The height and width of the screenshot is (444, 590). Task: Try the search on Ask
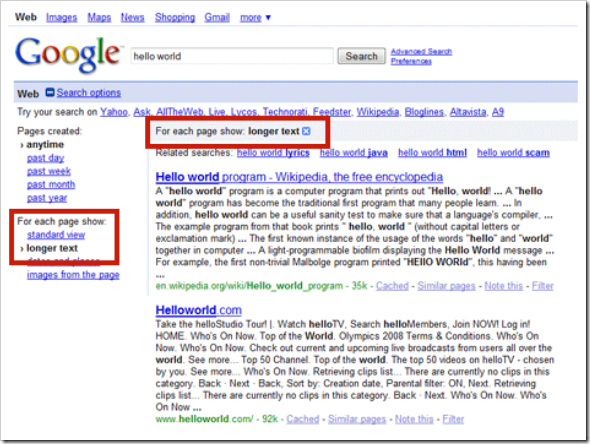coord(142,112)
